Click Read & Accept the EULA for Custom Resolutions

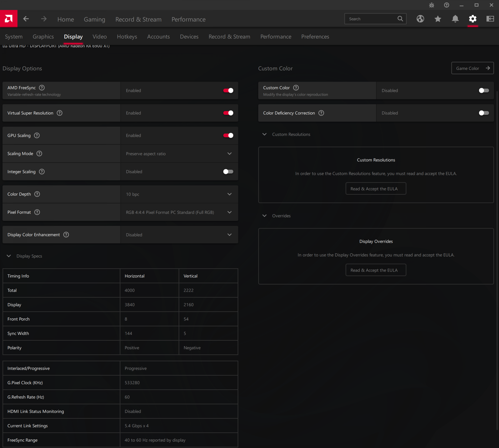click(375, 189)
